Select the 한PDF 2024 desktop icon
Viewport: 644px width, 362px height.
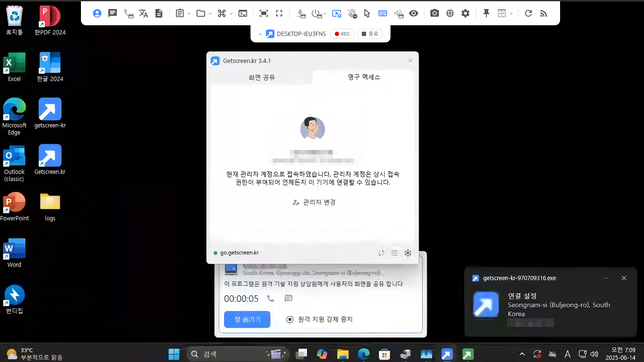50,20
